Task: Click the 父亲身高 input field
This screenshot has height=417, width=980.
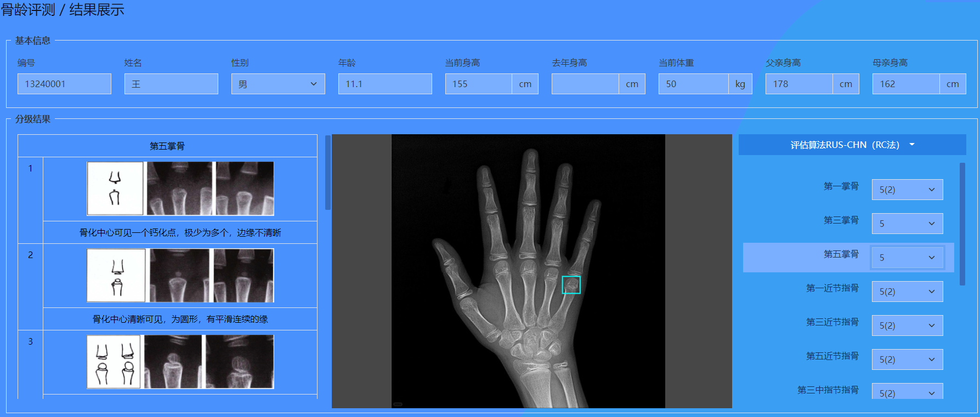Action: 798,84
